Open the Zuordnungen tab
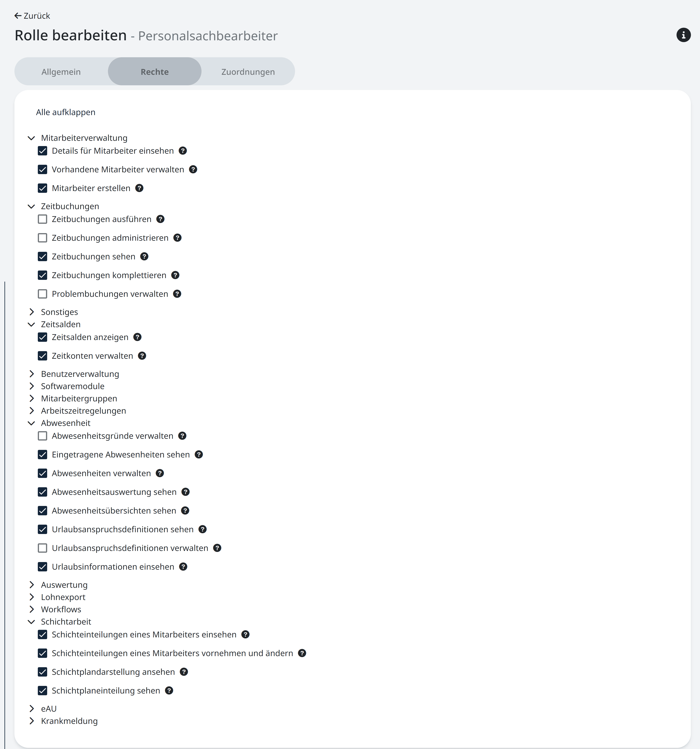 248,72
